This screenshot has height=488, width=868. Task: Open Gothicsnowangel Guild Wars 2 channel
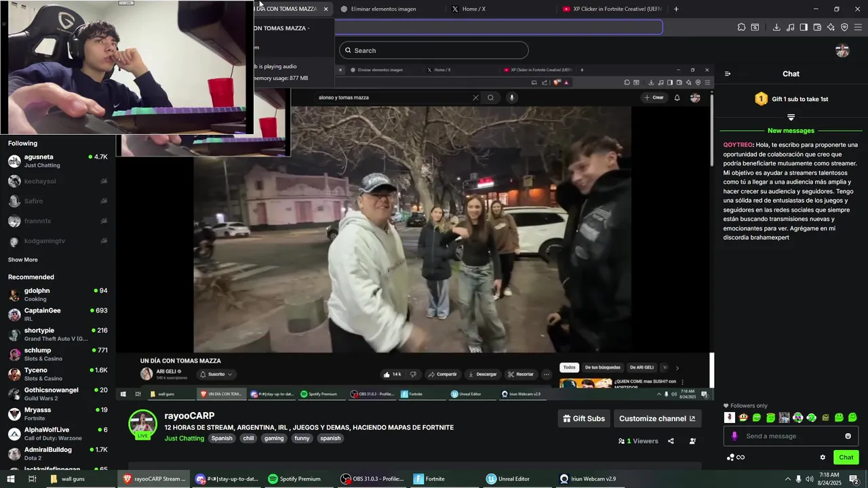click(x=58, y=394)
